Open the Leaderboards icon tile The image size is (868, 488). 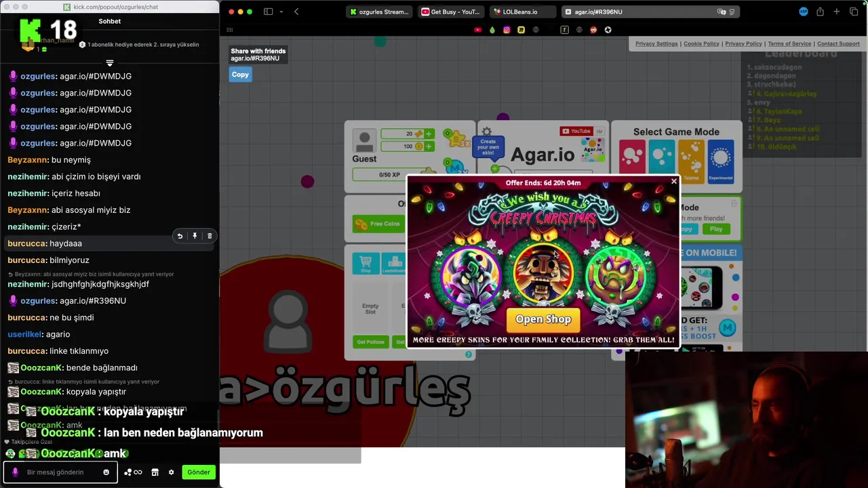(x=394, y=262)
